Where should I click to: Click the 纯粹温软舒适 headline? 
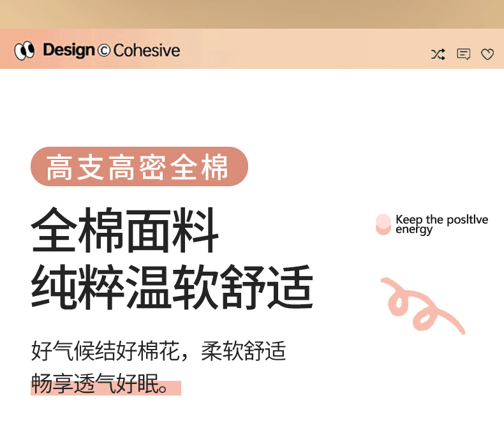[172, 288]
